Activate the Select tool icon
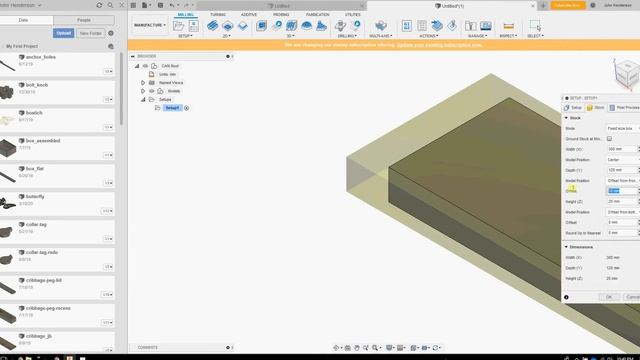 pos(535,26)
